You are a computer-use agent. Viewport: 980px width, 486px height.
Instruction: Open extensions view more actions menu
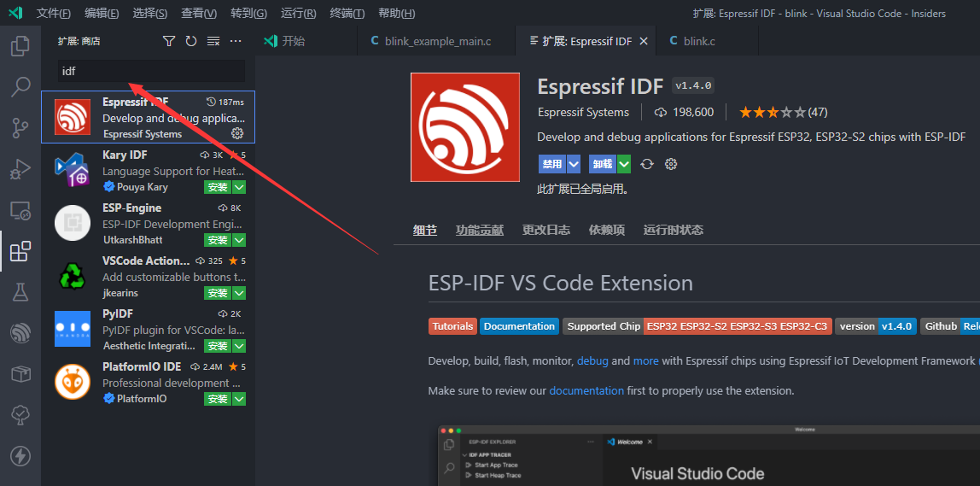pyautogui.click(x=236, y=41)
